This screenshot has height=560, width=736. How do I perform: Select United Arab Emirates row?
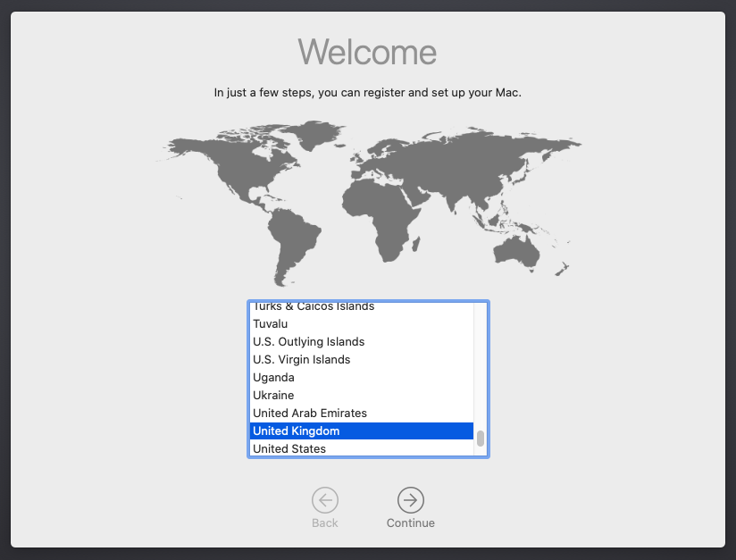[x=362, y=413]
